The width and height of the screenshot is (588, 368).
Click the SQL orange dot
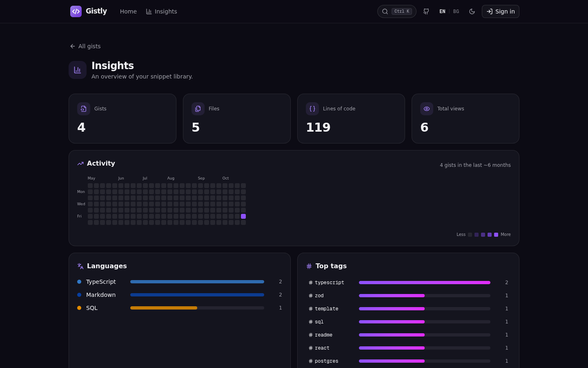(79, 308)
